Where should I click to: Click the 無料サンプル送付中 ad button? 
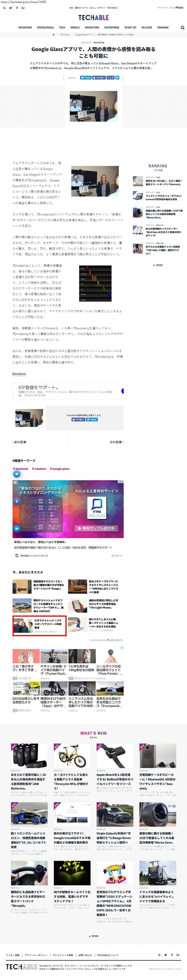[97, 528]
